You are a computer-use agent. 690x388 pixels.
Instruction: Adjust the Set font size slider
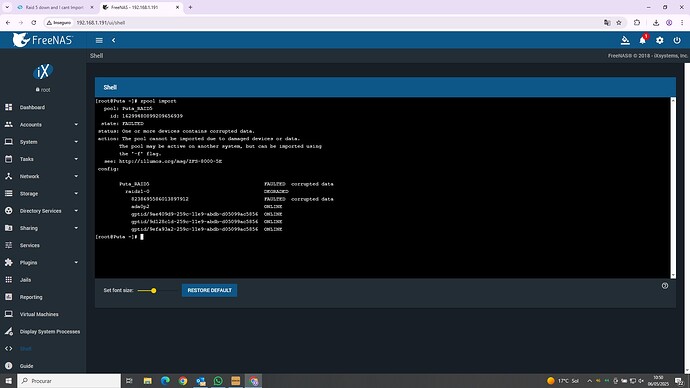pyautogui.click(x=154, y=290)
